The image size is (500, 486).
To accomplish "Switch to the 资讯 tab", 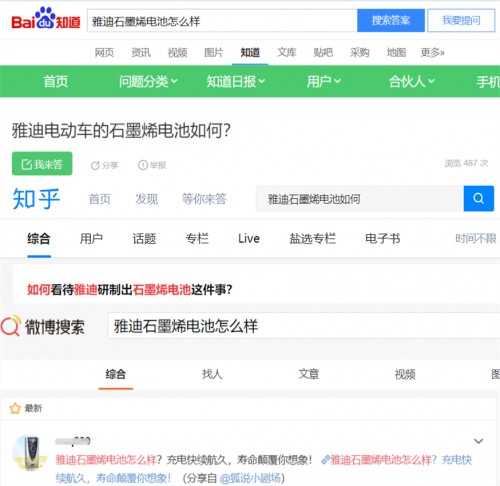I will click(141, 52).
